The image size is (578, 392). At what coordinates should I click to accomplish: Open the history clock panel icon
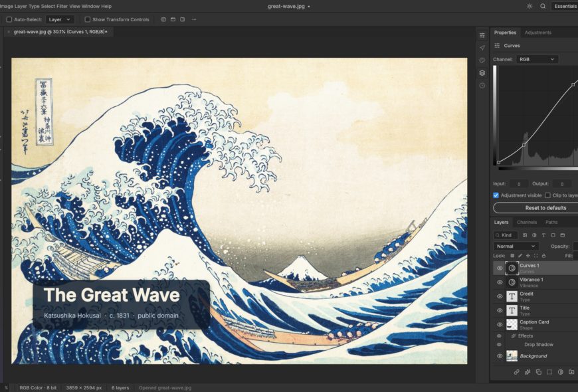coord(482,86)
